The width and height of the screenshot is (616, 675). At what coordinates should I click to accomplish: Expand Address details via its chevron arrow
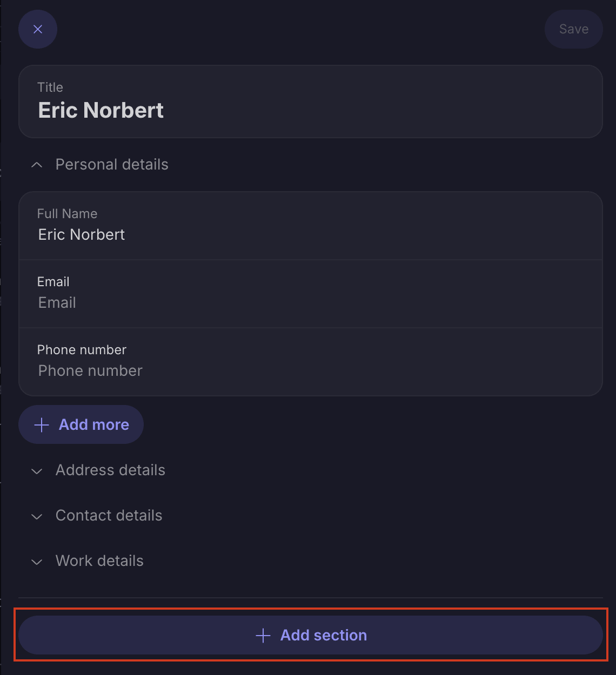(x=37, y=471)
